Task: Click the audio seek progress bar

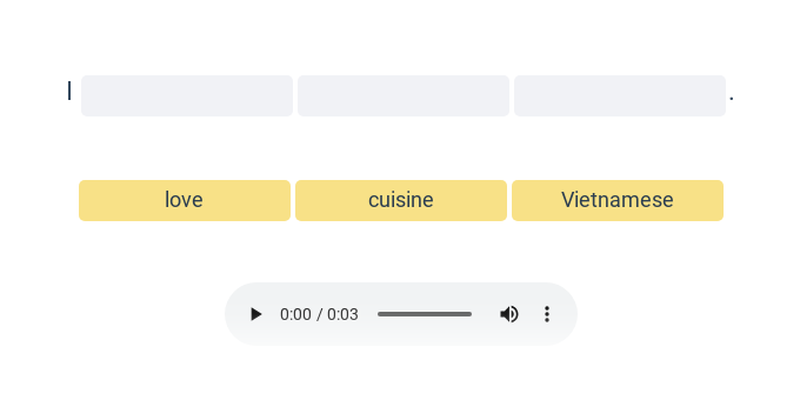Action: point(424,314)
